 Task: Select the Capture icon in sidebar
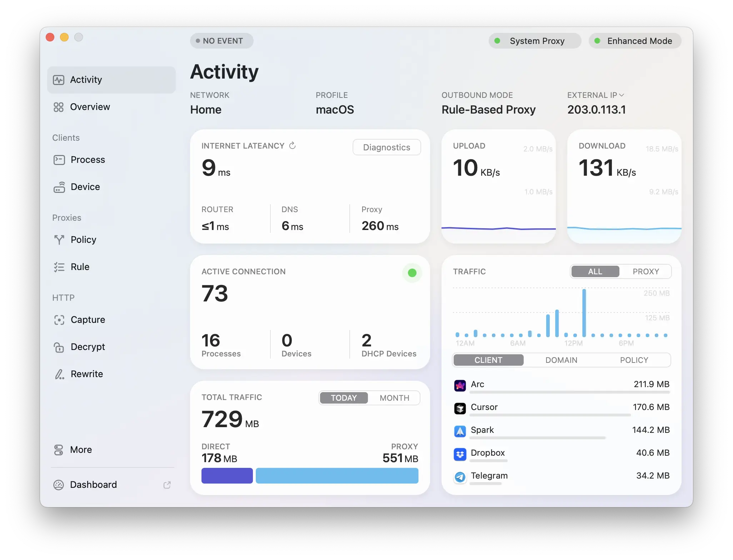point(59,320)
